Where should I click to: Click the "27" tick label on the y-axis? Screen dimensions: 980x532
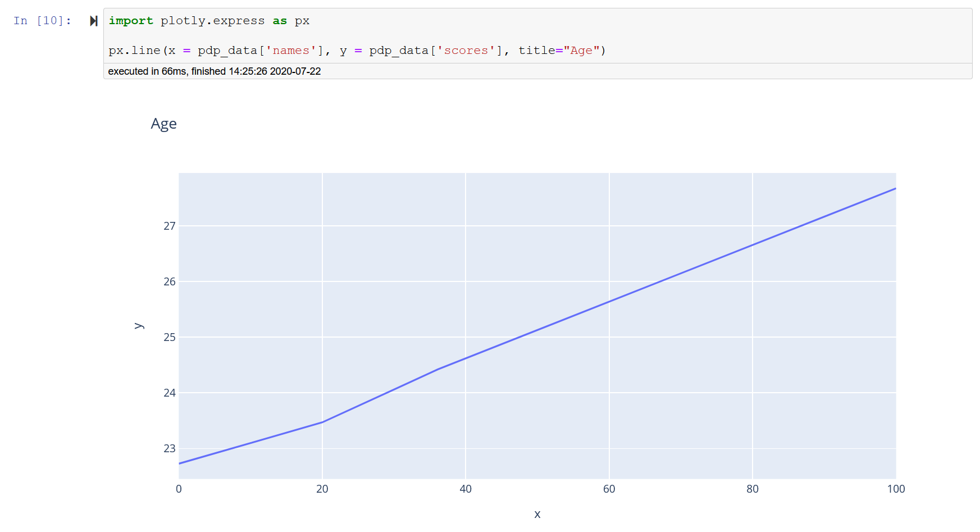pos(170,226)
